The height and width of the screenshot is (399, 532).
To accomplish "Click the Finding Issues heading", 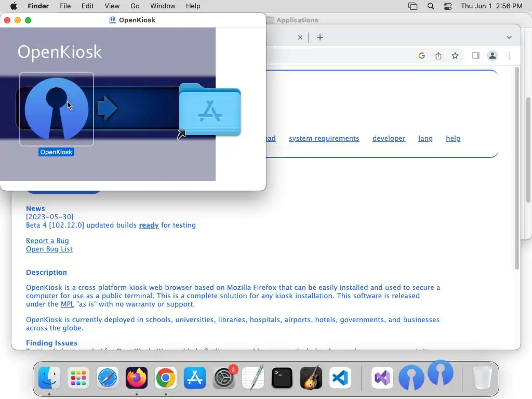I will pos(51,343).
